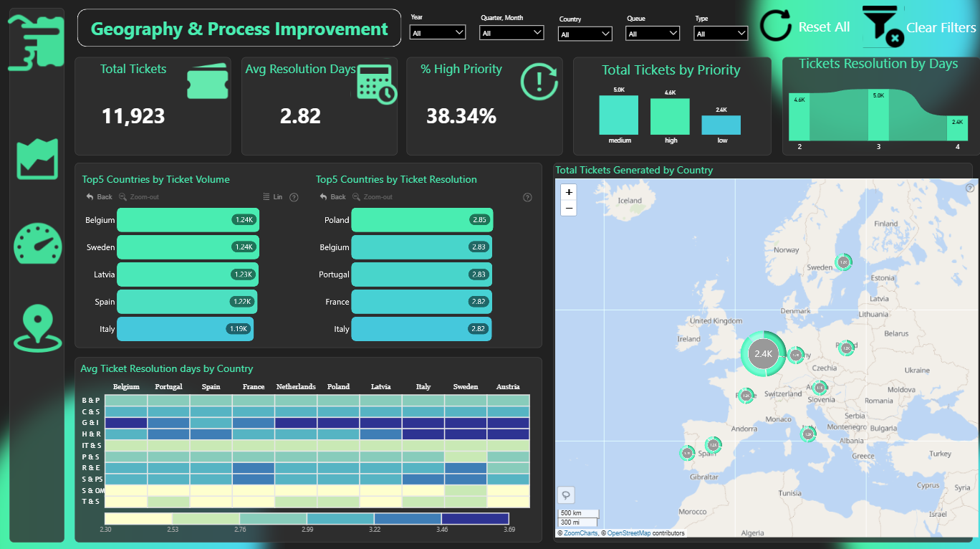
Task: Select the Belgium bar in Ticket Volume chart
Action: [x=188, y=220]
